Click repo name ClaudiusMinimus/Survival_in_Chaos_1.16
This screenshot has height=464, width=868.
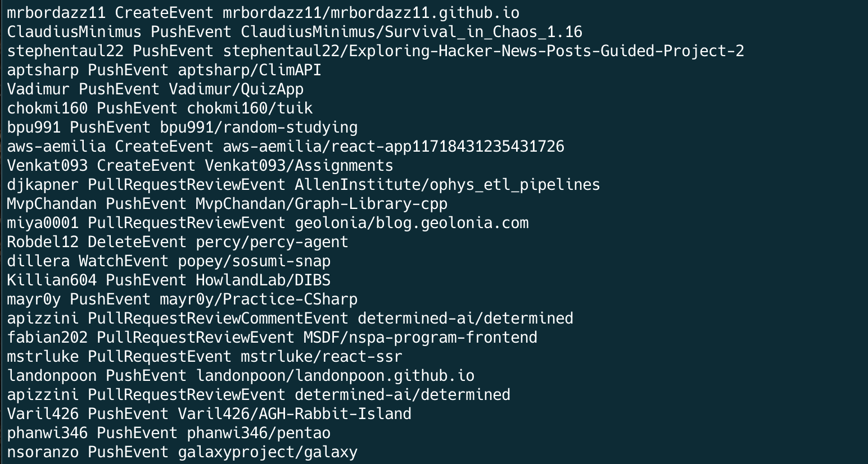coord(412,31)
